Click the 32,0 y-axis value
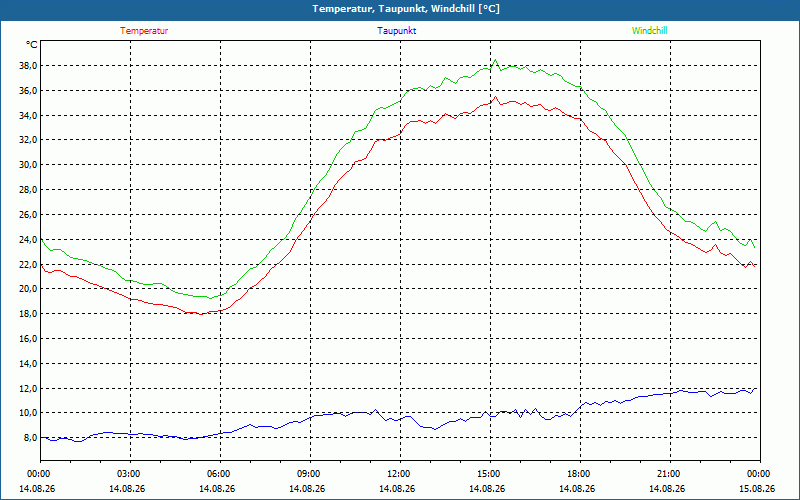 click(x=28, y=140)
